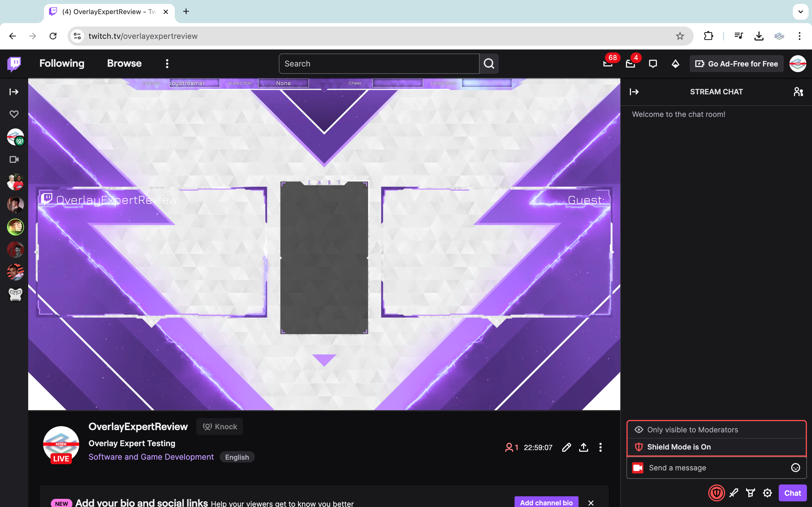The width and height of the screenshot is (812, 507).
Task: Edit stream info pencil icon
Action: pyautogui.click(x=566, y=447)
